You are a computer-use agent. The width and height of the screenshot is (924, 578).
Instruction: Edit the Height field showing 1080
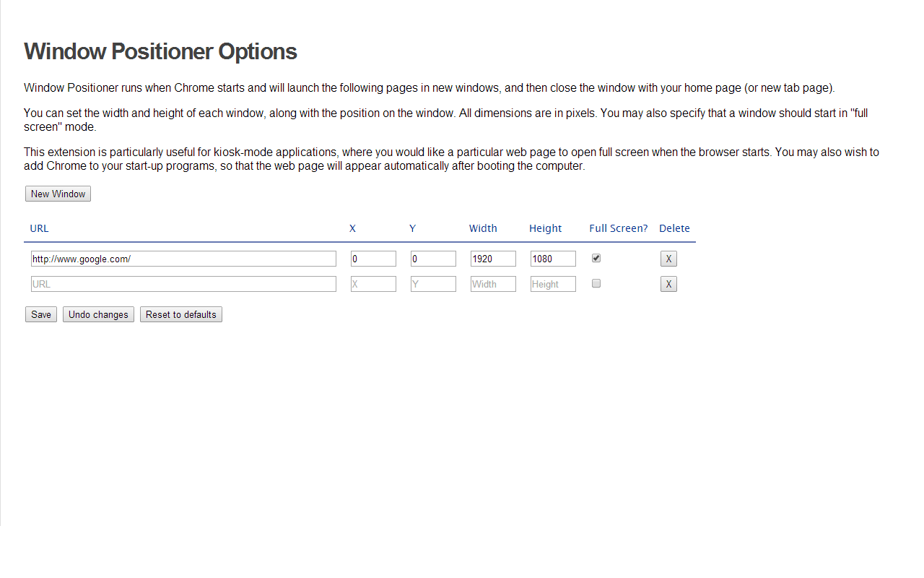[553, 259]
